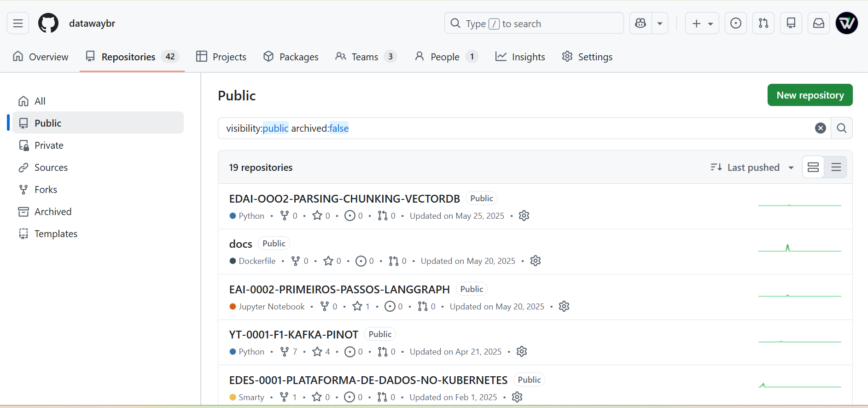Screen dimensions: 868x408
Task: Open the notifications inbox icon
Action: [x=818, y=23]
